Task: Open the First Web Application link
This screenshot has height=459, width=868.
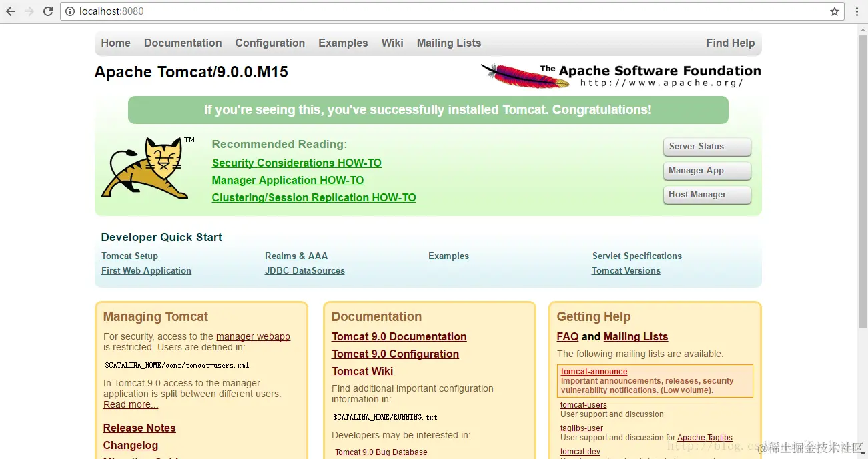Action: click(x=146, y=270)
